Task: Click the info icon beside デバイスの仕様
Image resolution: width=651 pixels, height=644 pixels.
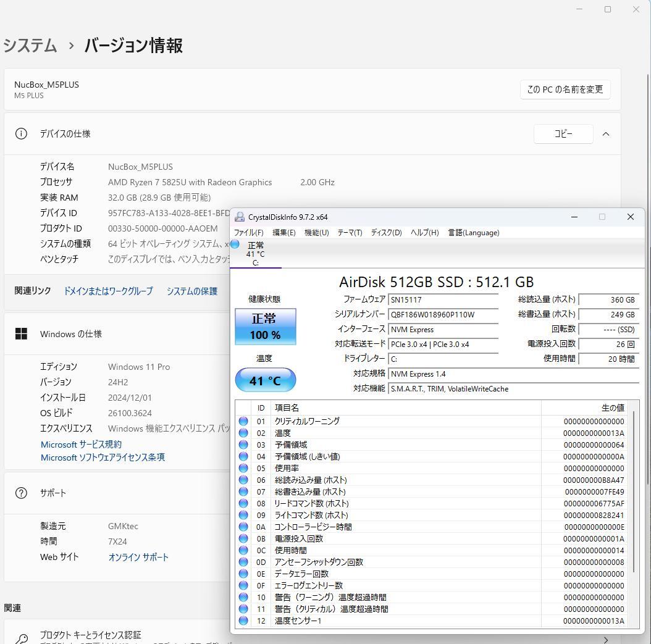Action: click(20, 133)
